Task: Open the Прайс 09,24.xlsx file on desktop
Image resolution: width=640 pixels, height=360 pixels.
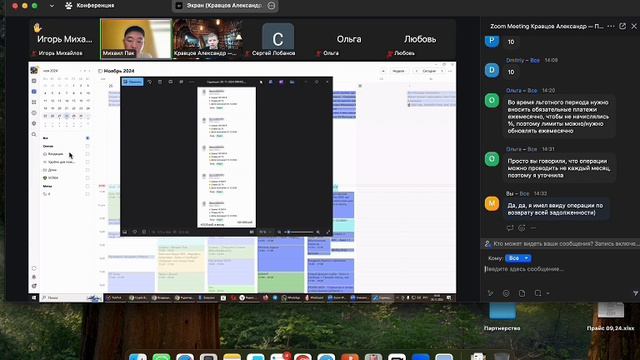Action: pyautogui.click(x=611, y=317)
